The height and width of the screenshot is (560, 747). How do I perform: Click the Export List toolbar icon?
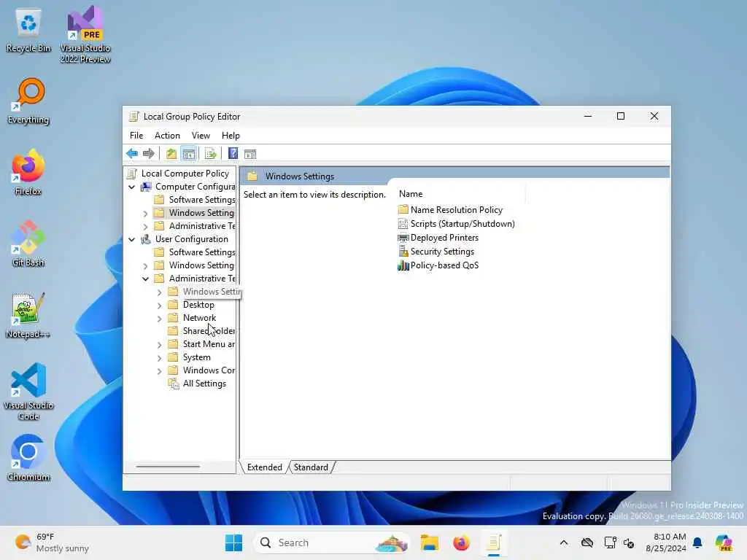(210, 154)
